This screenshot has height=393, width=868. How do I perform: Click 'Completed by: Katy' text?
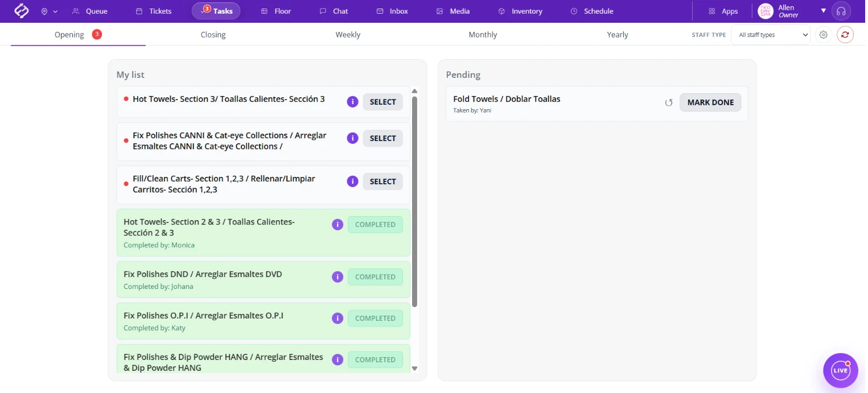point(154,328)
